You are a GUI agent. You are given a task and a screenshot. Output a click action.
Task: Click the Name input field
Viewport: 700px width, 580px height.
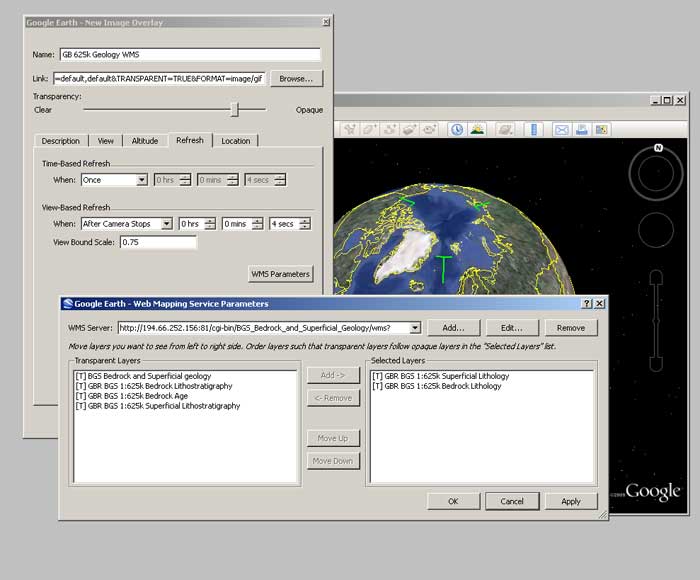click(190, 54)
